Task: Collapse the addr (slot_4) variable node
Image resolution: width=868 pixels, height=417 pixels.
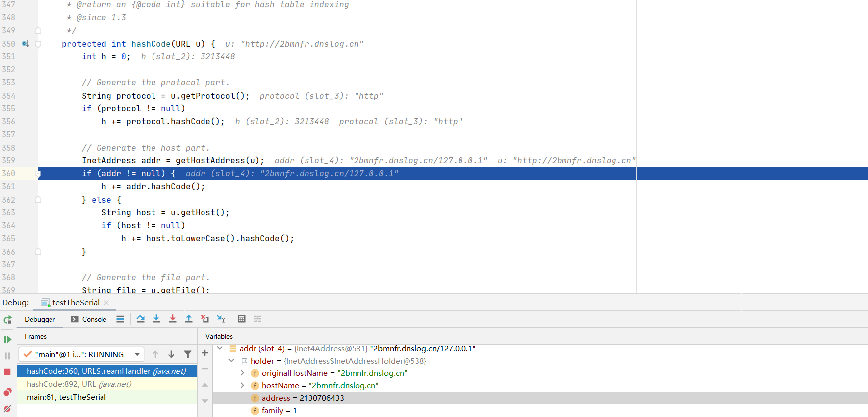Action: pyautogui.click(x=220, y=348)
